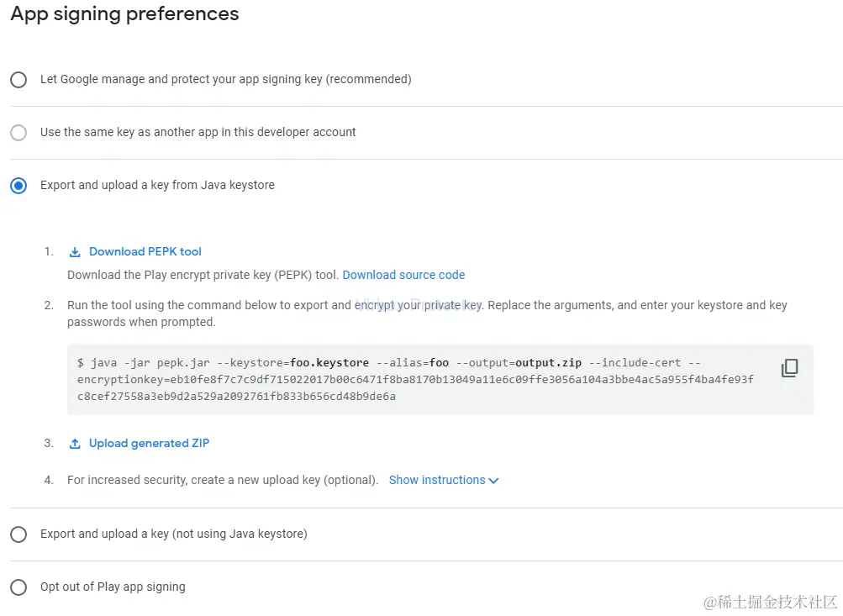843x616 pixels.
Task: Copy the pepk command using copy icon
Action: pyautogui.click(x=789, y=368)
